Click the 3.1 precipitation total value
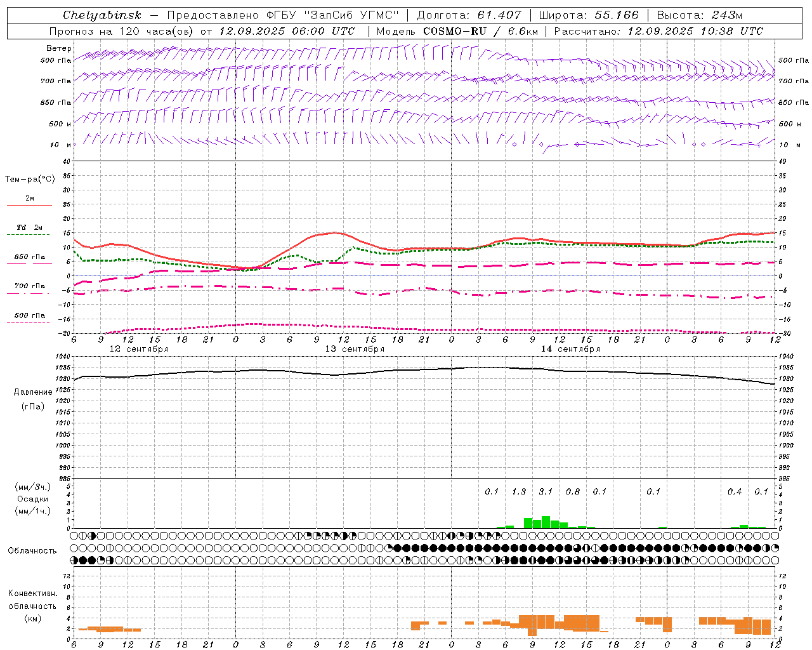This screenshot has height=650, width=812. [546, 491]
